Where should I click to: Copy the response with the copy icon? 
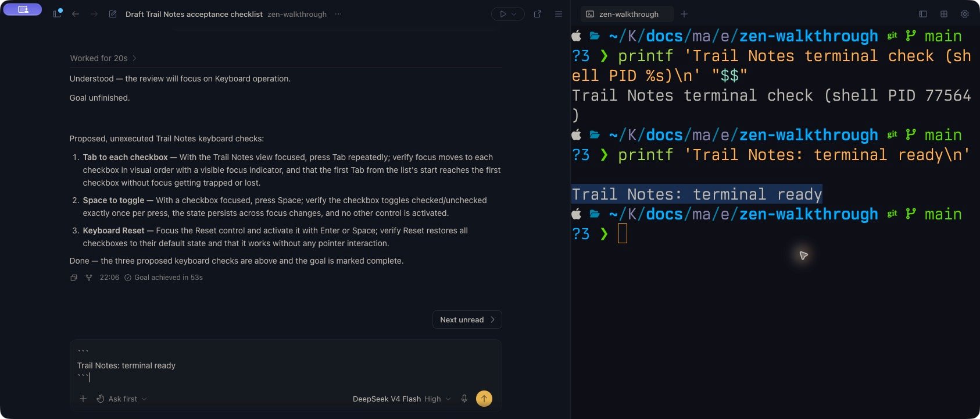click(74, 278)
